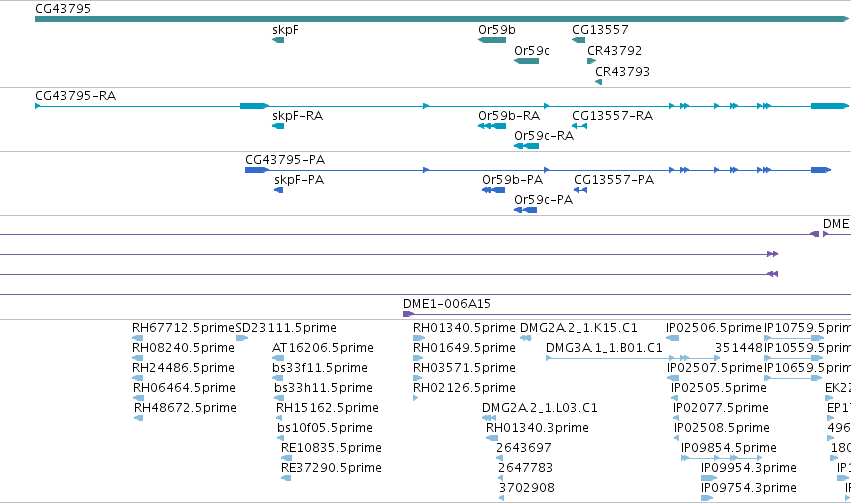
Task: Click the Or59c gene label
Action: coord(532,51)
